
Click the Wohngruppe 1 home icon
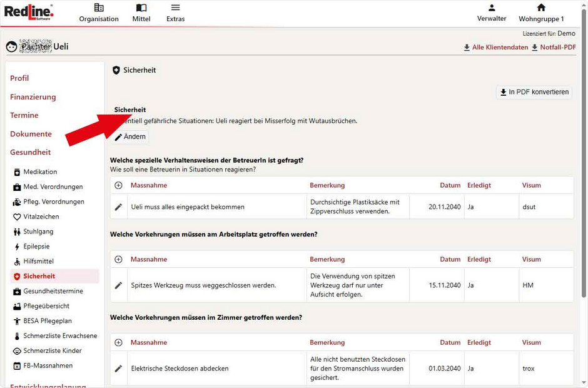pos(540,7)
